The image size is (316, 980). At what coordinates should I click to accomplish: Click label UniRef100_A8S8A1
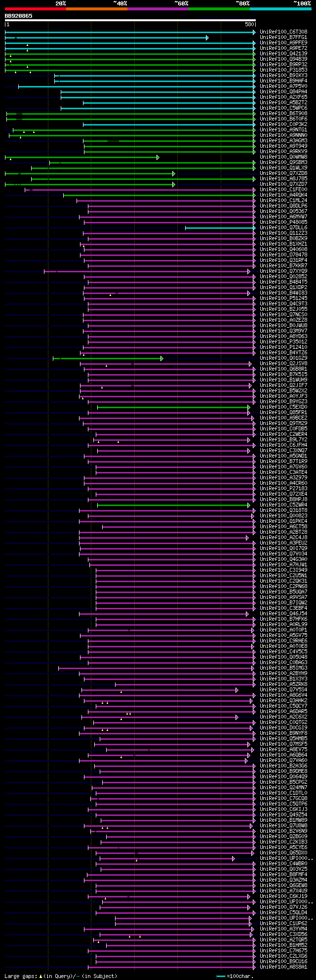coord(283,967)
